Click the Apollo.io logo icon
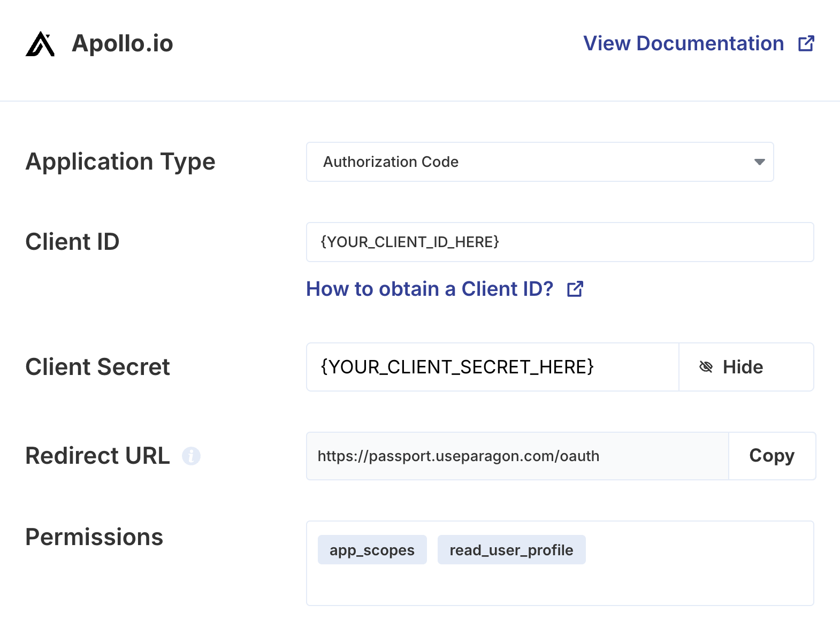The height and width of the screenshot is (628, 840). [x=40, y=44]
